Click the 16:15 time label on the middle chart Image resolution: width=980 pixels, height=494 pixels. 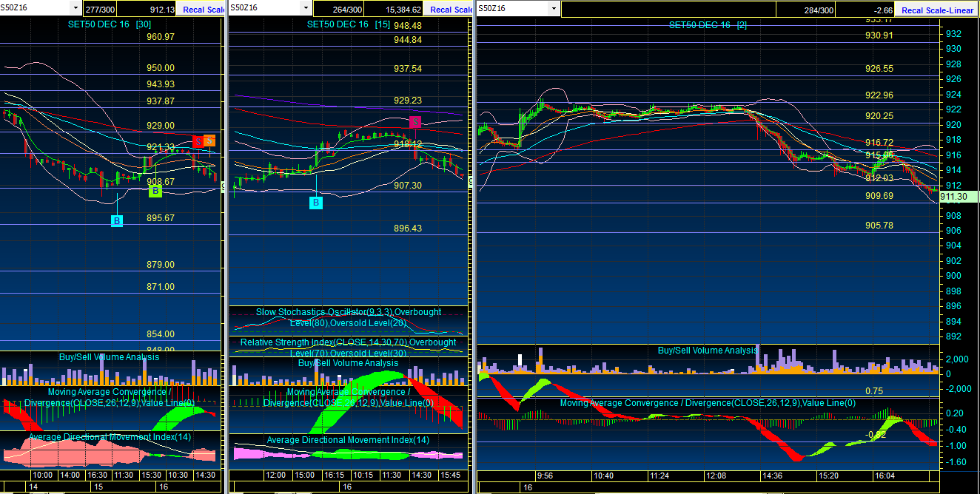tap(335, 475)
